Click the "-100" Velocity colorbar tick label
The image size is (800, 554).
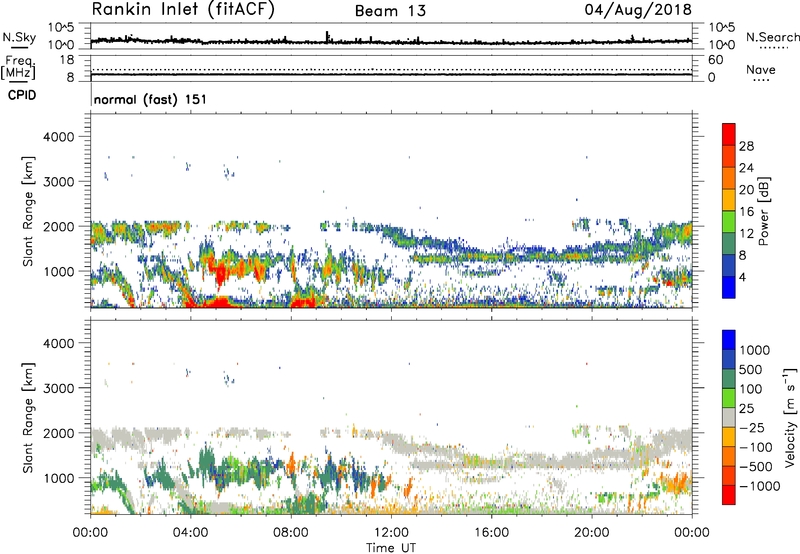(755, 447)
